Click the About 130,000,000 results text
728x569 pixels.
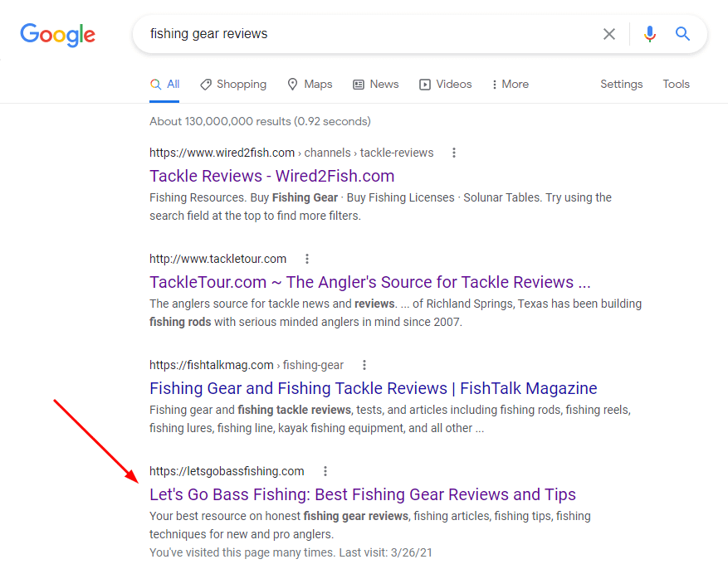coord(260,121)
